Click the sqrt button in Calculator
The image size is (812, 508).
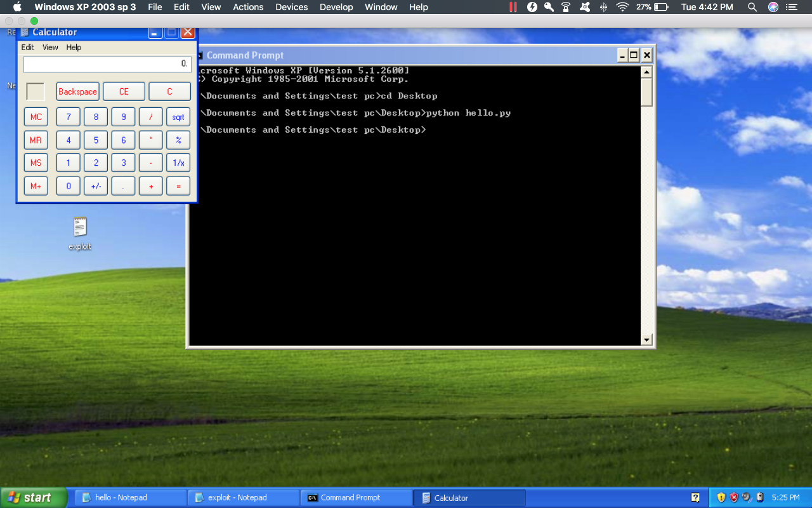(178, 117)
